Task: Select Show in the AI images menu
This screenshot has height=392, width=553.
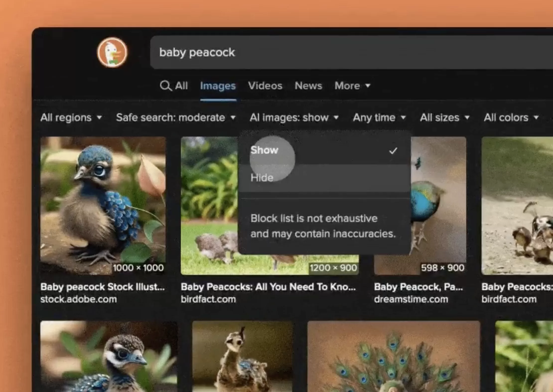Action: [x=265, y=150]
